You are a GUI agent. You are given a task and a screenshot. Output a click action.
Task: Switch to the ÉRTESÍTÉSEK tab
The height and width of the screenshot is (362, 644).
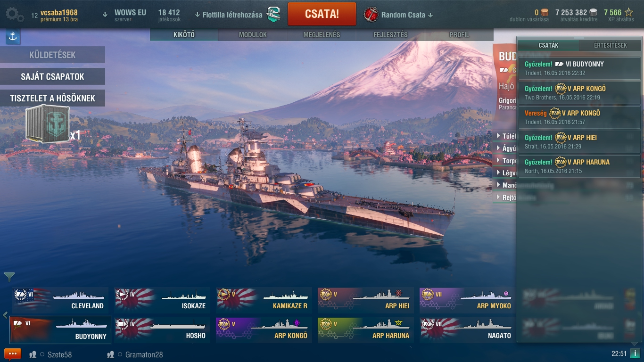[x=610, y=45]
